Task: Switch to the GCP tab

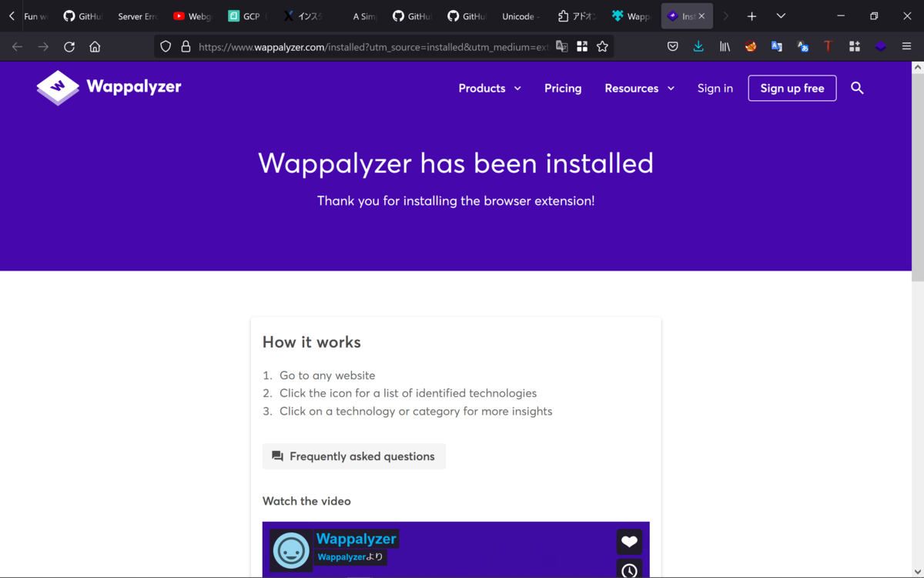Action: [247, 16]
